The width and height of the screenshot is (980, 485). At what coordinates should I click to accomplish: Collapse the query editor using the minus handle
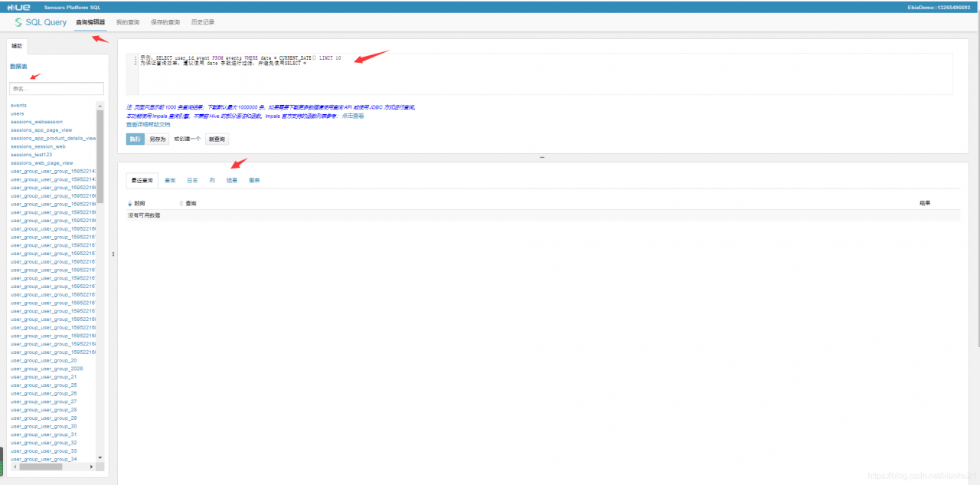542,157
